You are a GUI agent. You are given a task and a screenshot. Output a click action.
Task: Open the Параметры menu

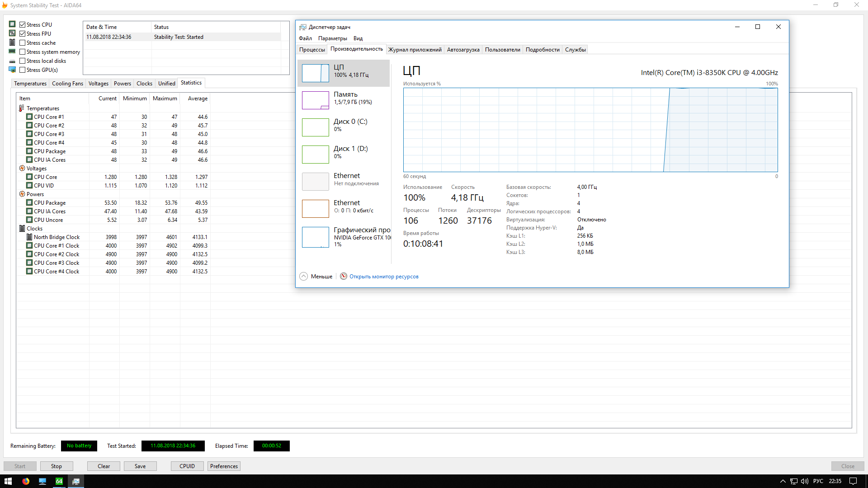(x=332, y=38)
